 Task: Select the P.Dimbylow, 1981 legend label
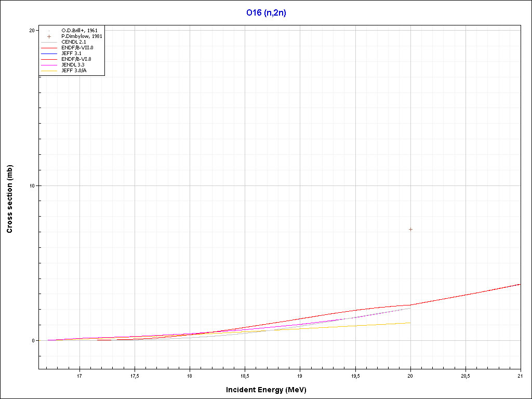[x=81, y=36]
